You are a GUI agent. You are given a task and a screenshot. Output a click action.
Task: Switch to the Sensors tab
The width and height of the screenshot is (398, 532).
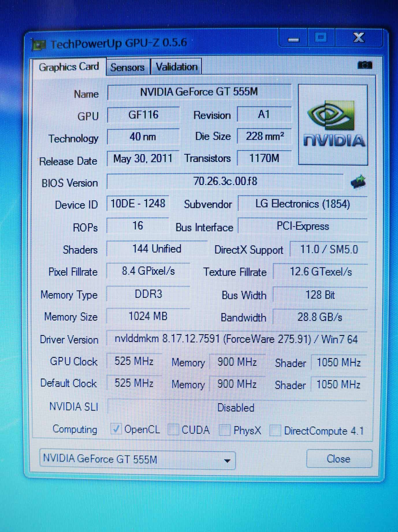coord(128,67)
